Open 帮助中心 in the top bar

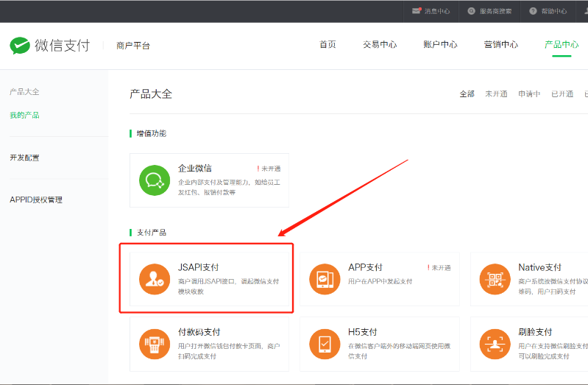coord(554,11)
